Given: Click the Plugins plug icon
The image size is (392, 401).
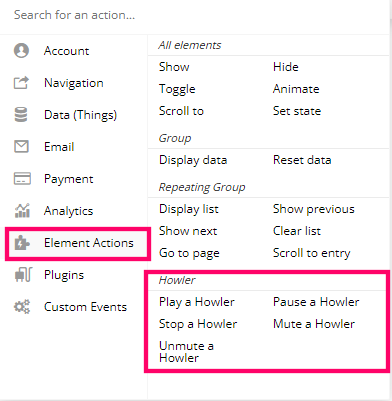Looking at the screenshot, I should 23,275.
